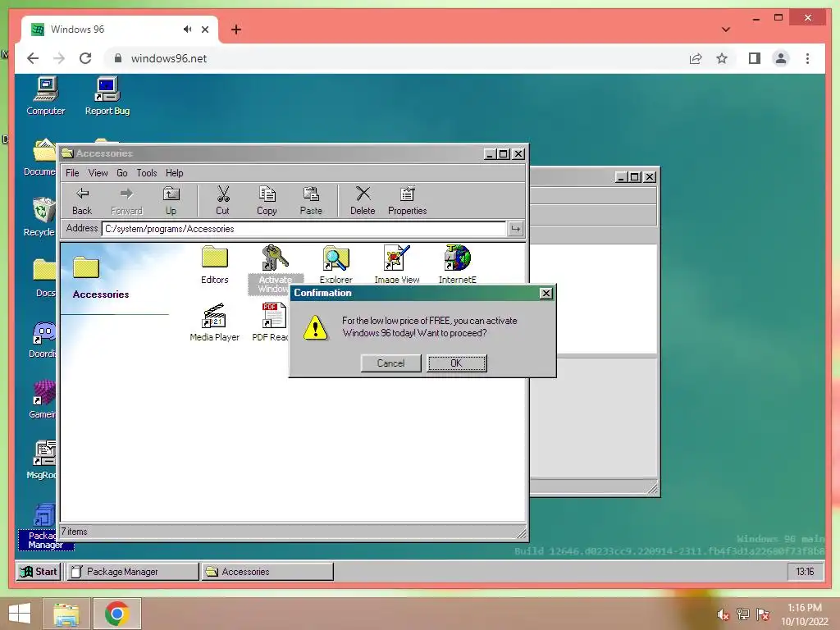Open Properties from the toolbar
Screen dimensions: 840x630
pyautogui.click(x=407, y=201)
